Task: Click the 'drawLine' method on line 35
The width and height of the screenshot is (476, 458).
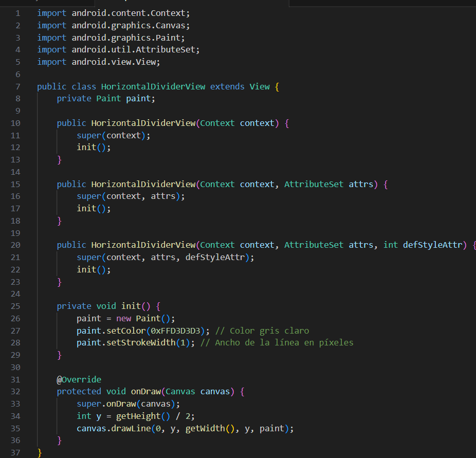Action: point(131,429)
